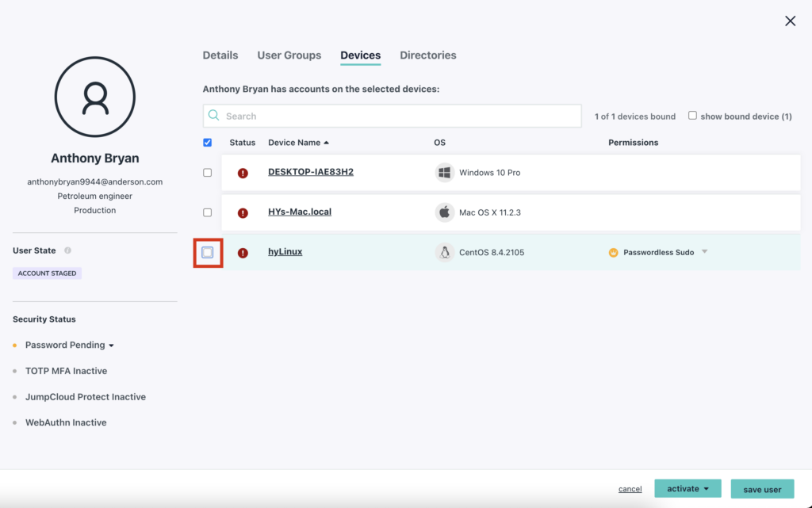
Task: Click the Linux penguin icon for hyLinux
Action: tap(444, 253)
